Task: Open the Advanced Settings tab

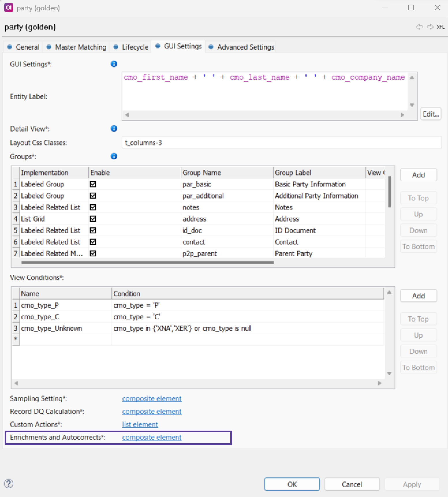Action: click(242, 47)
